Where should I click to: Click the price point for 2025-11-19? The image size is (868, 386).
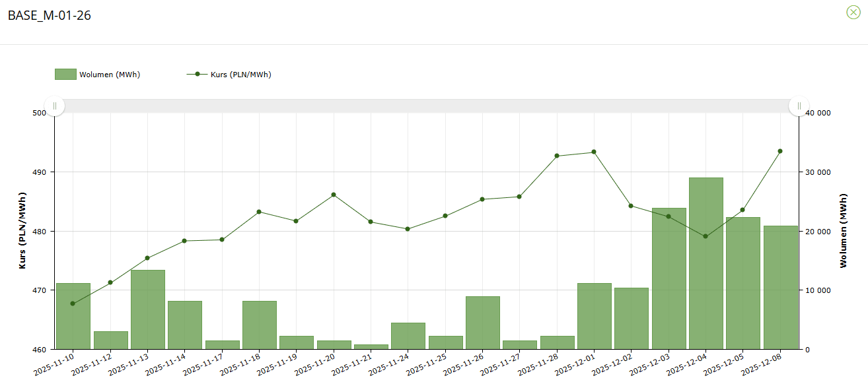click(x=296, y=221)
